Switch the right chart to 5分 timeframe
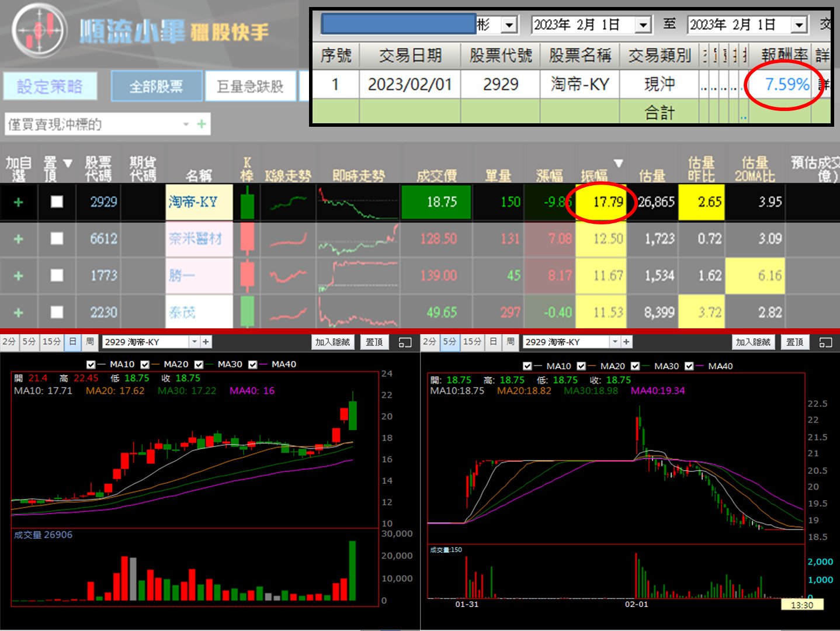 (x=449, y=341)
